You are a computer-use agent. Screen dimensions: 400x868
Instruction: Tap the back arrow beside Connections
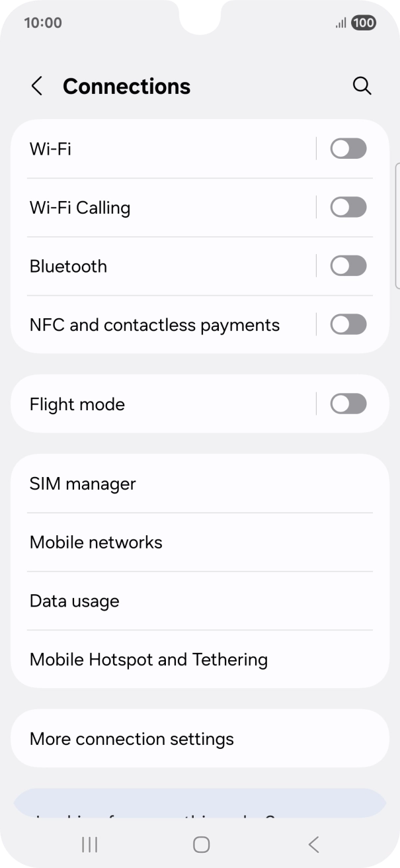pyautogui.click(x=36, y=86)
